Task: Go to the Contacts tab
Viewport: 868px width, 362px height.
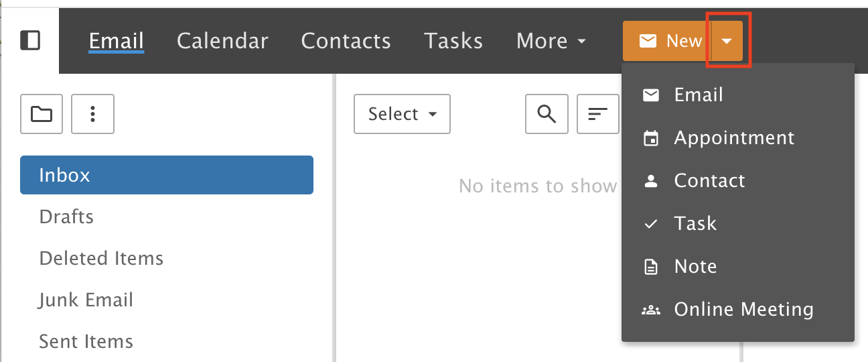Action: coord(346,41)
